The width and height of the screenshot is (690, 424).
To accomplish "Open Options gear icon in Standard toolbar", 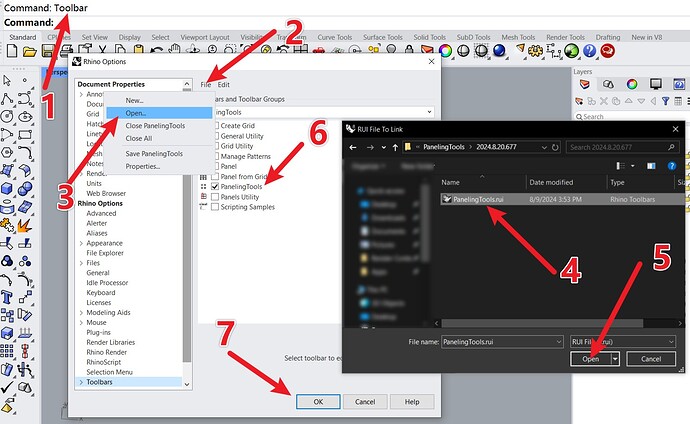I will (x=536, y=51).
